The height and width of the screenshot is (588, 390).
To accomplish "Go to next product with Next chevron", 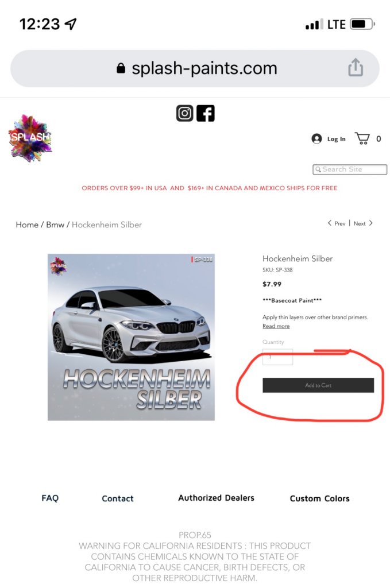I will click(371, 223).
